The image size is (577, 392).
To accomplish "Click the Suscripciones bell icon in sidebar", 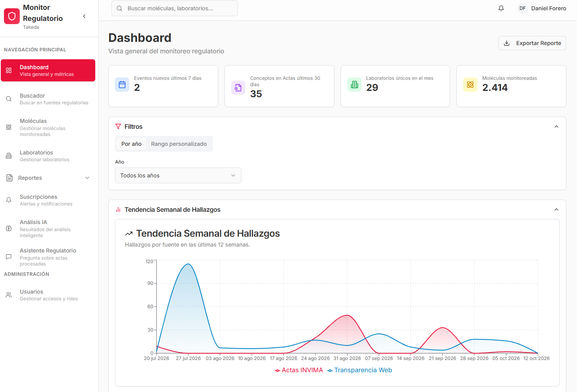I will [9, 200].
